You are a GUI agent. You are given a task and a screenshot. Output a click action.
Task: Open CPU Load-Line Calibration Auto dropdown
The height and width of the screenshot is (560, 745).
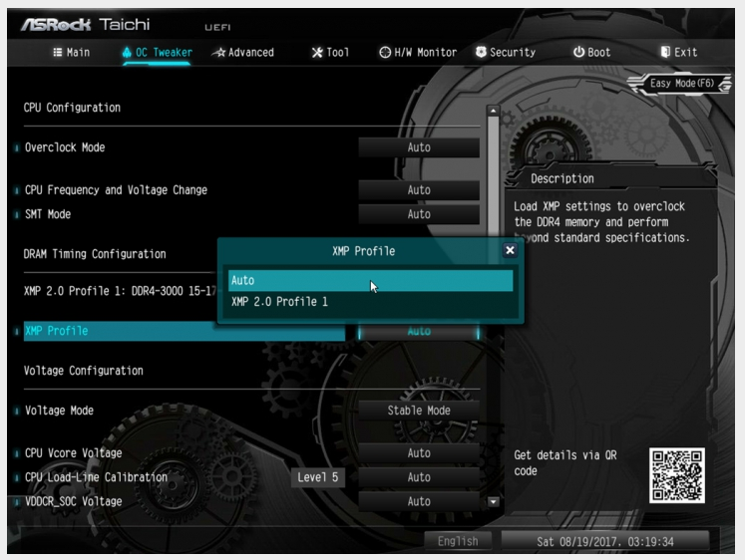(419, 477)
